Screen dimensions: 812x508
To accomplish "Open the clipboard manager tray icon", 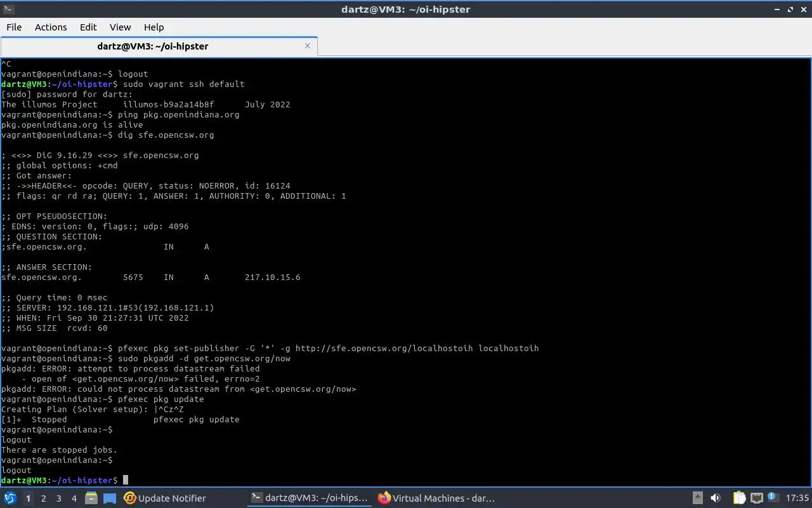I will pyautogui.click(x=739, y=498).
